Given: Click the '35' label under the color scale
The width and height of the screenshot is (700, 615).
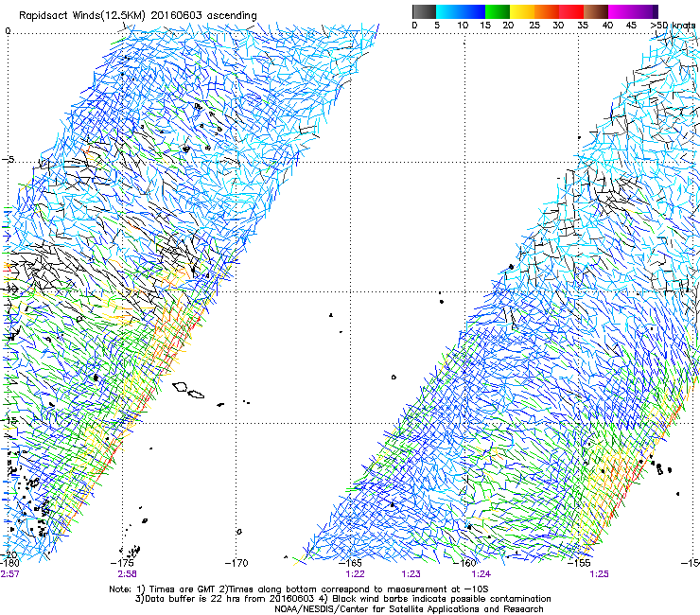Looking at the screenshot, I should coord(583,26).
